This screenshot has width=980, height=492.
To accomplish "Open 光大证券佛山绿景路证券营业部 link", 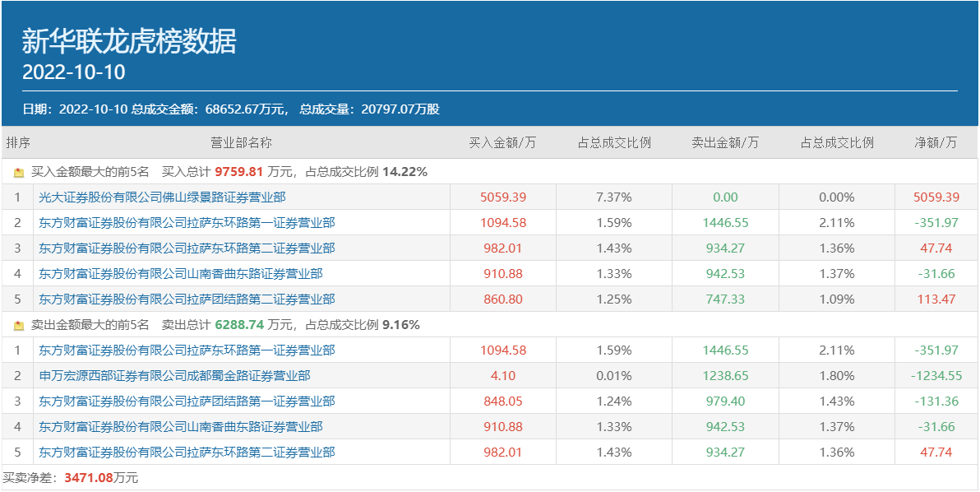I will click(162, 197).
